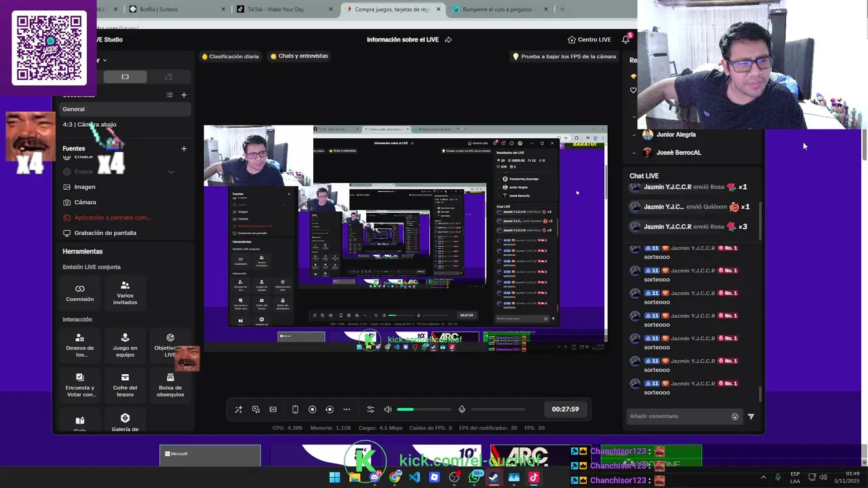The height and width of the screenshot is (488, 868).
Task: Switch to TikTok - Make Your Day tab
Action: tap(285, 9)
